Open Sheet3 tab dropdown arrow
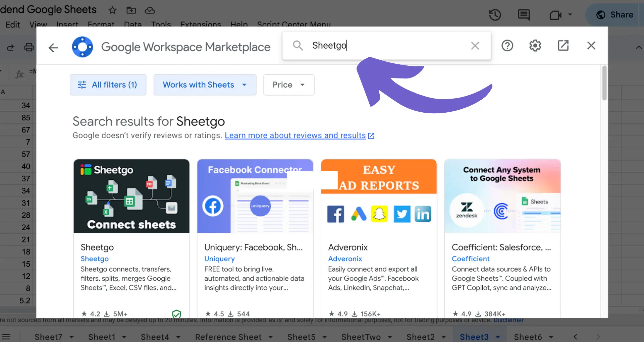Image resolution: width=644 pixels, height=342 pixels. click(x=498, y=337)
